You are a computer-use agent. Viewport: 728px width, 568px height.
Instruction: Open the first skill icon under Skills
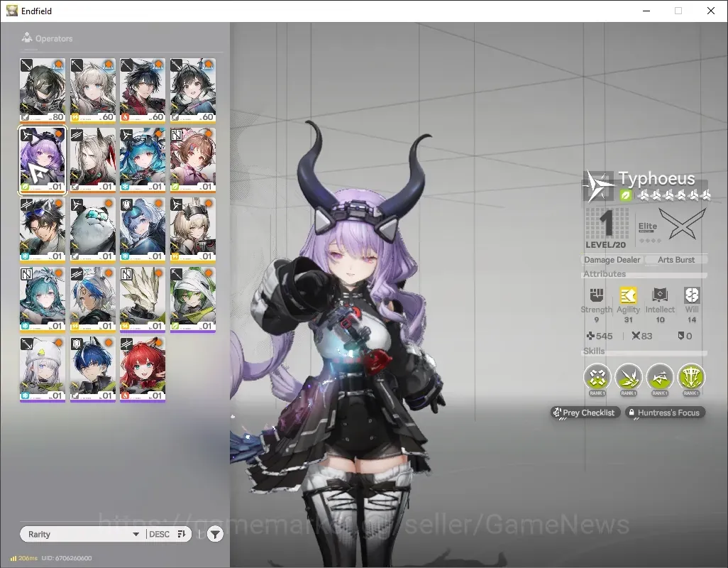coord(597,377)
